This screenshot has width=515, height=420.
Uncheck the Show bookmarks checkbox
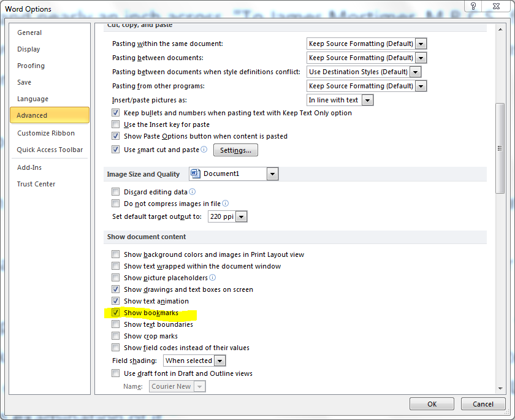tap(116, 313)
